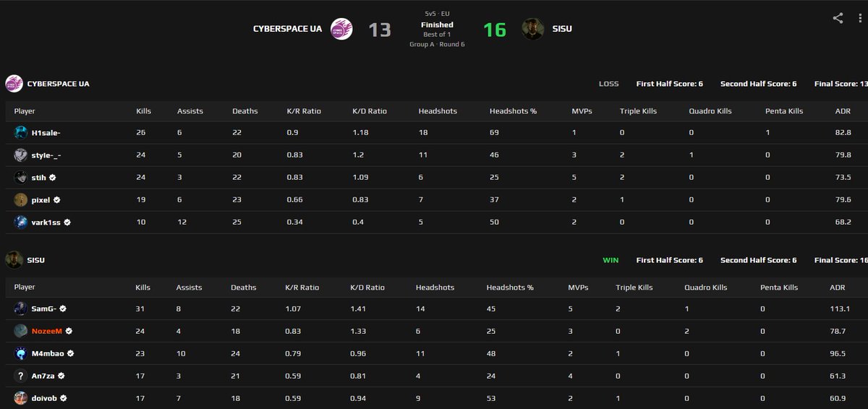Image resolution: width=868 pixels, height=409 pixels.
Task: Click SamG- ADR value 113.1
Action: click(x=839, y=309)
